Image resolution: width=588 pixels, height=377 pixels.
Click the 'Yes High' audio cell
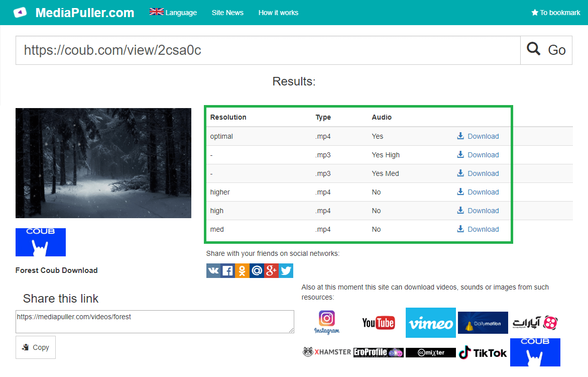tap(386, 155)
